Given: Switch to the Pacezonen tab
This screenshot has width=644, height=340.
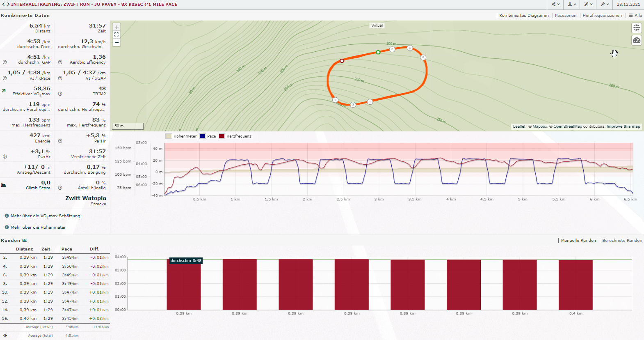Looking at the screenshot, I should tap(565, 16).
